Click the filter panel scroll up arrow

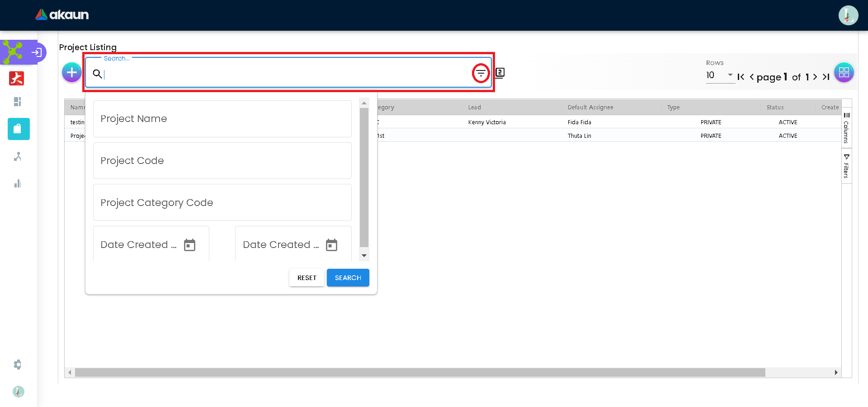(364, 103)
